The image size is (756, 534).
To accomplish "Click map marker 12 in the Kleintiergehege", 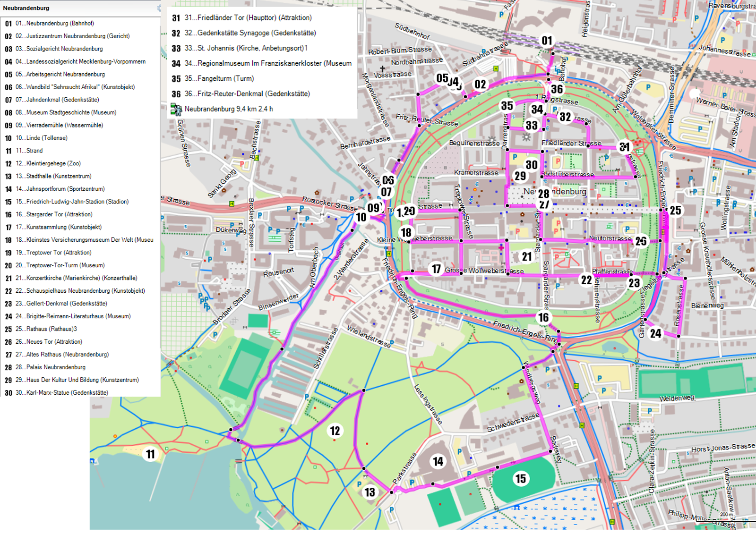I will [x=335, y=431].
